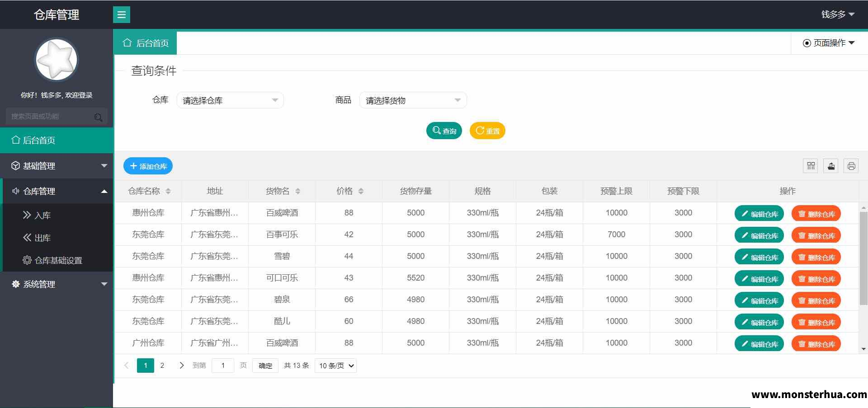
Task: Click the 货物存量 column header
Action: click(415, 191)
